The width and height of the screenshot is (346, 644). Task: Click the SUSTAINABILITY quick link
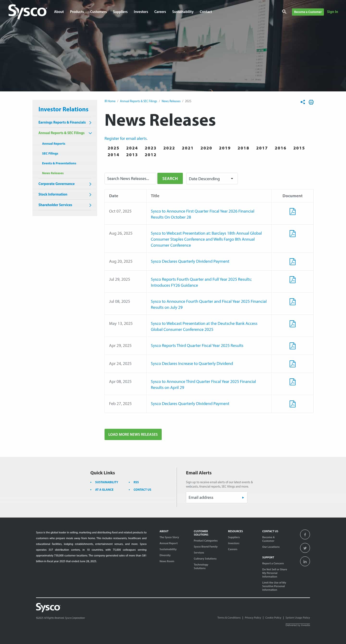106,482
